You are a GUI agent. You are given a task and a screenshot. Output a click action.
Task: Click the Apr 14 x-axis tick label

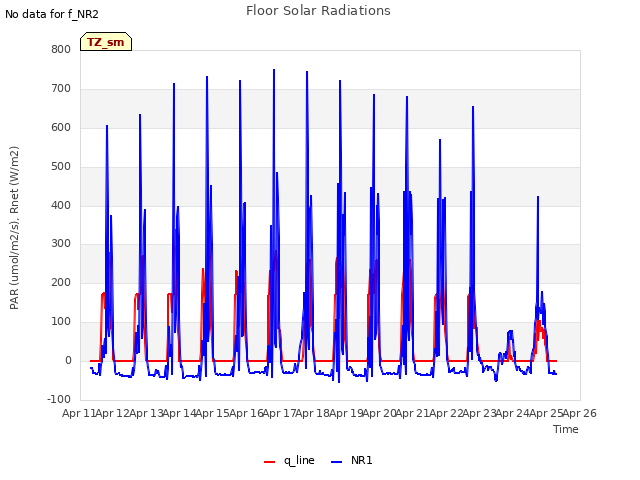click(180, 413)
